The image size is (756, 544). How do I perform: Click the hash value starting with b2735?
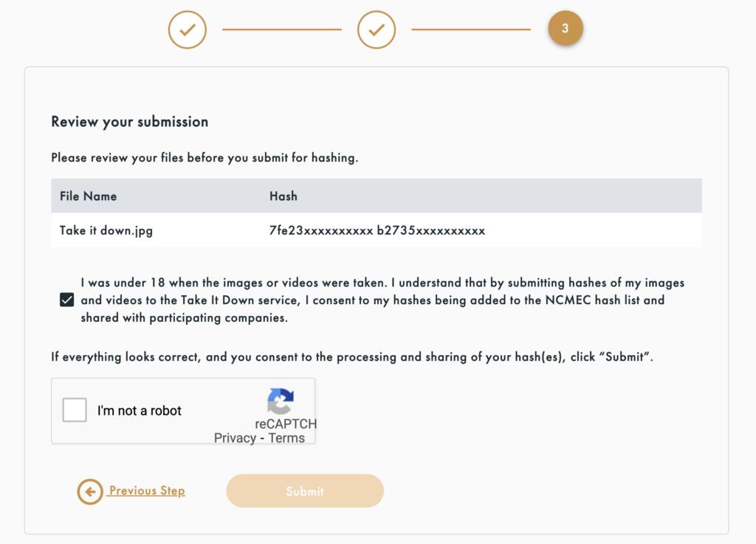click(x=431, y=230)
